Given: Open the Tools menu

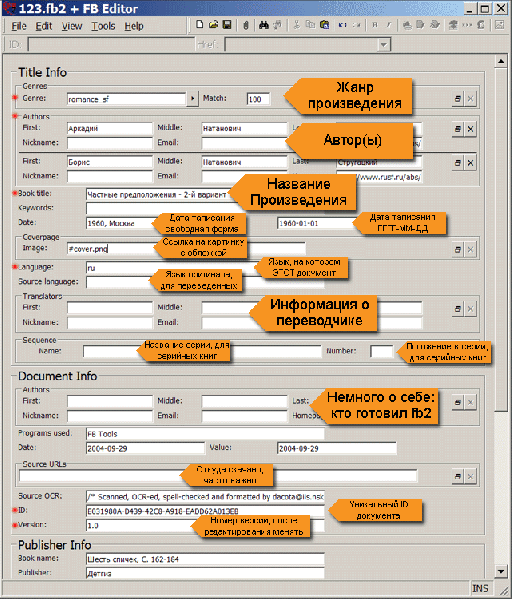Looking at the screenshot, I should point(103,26).
